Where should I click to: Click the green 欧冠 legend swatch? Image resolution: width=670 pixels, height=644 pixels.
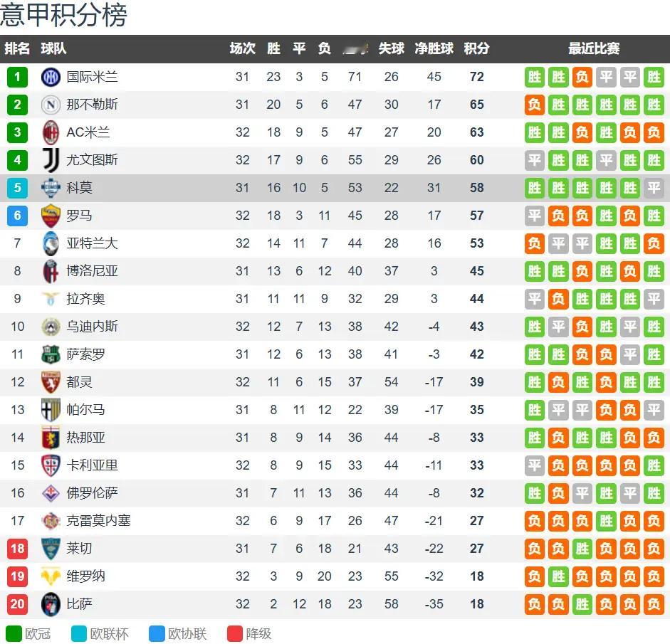(14, 633)
